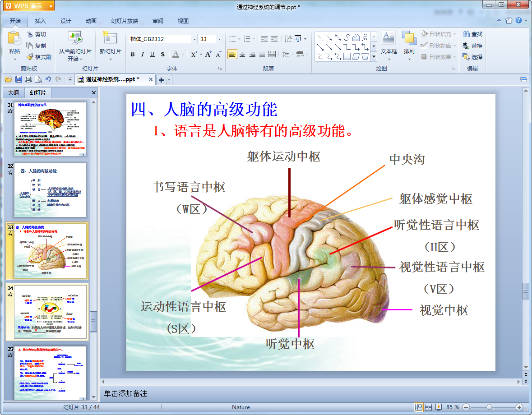
Task: Copy using the 复制 icon
Action: click(30, 46)
